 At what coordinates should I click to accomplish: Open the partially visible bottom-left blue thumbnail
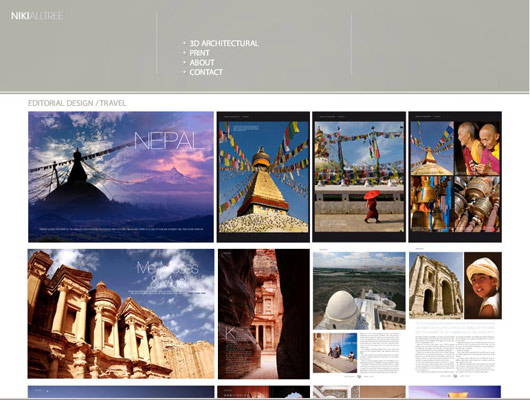point(121,392)
